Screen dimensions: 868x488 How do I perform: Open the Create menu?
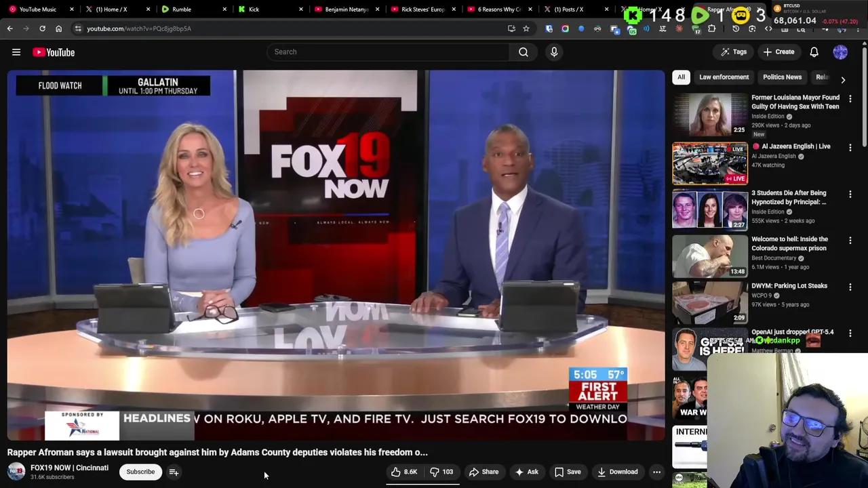[778, 52]
